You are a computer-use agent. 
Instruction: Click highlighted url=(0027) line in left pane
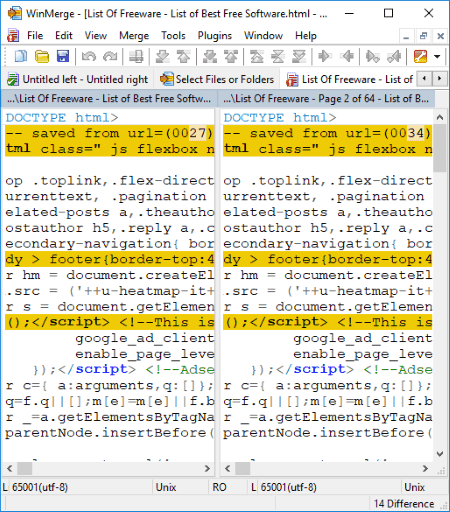(109, 133)
